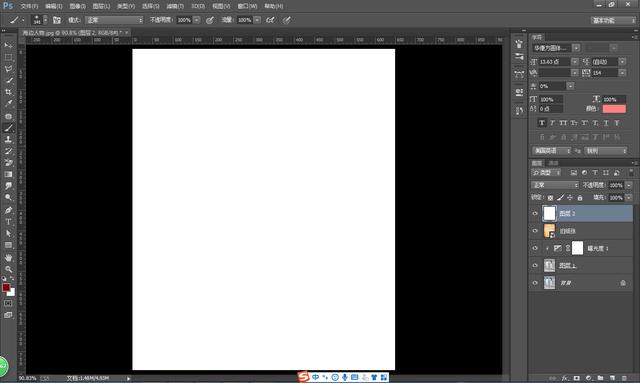Expand the font family dropdown in character panel

[576, 48]
